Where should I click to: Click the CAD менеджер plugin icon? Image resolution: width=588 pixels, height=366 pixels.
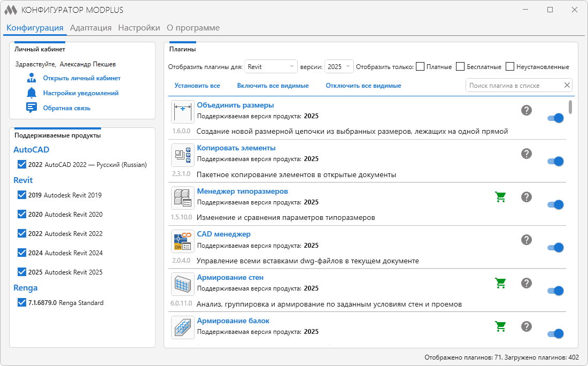pyautogui.click(x=182, y=241)
